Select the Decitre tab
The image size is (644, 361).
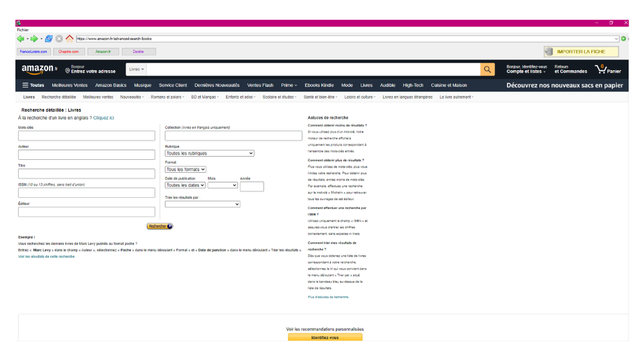138,52
